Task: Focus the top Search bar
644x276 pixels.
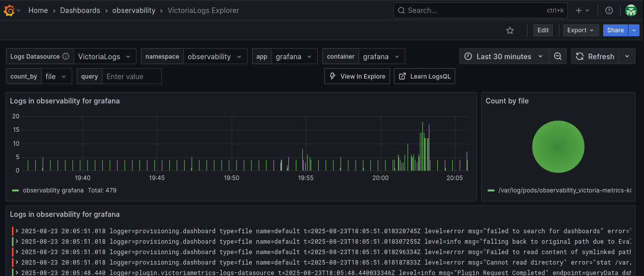Action: click(481, 10)
